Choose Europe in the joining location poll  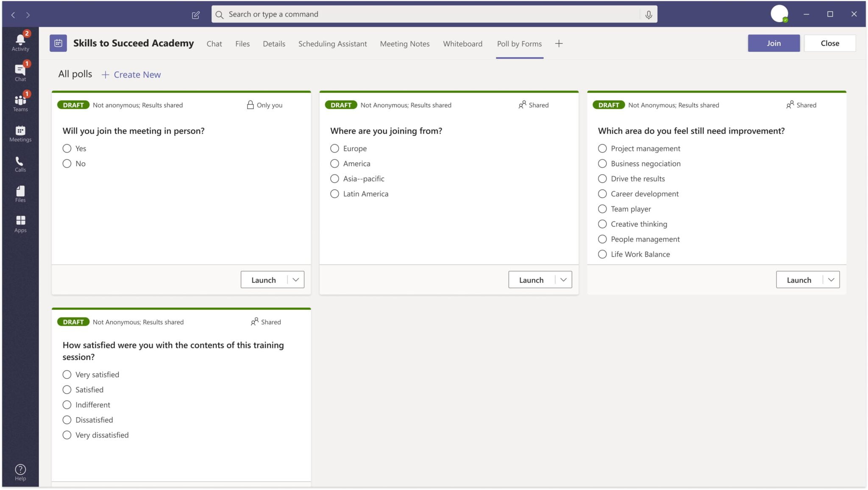tap(335, 148)
